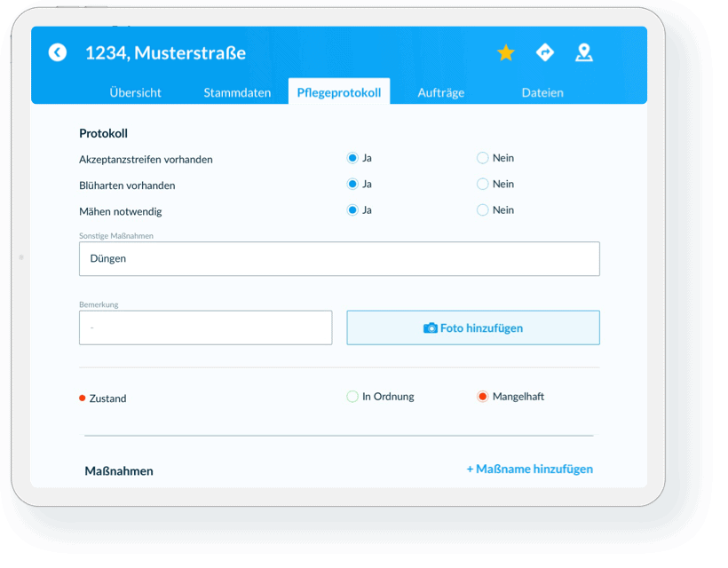Click the Akzeptanzstreifen vorhanden label
The width and height of the screenshot is (728, 568).
tap(146, 160)
